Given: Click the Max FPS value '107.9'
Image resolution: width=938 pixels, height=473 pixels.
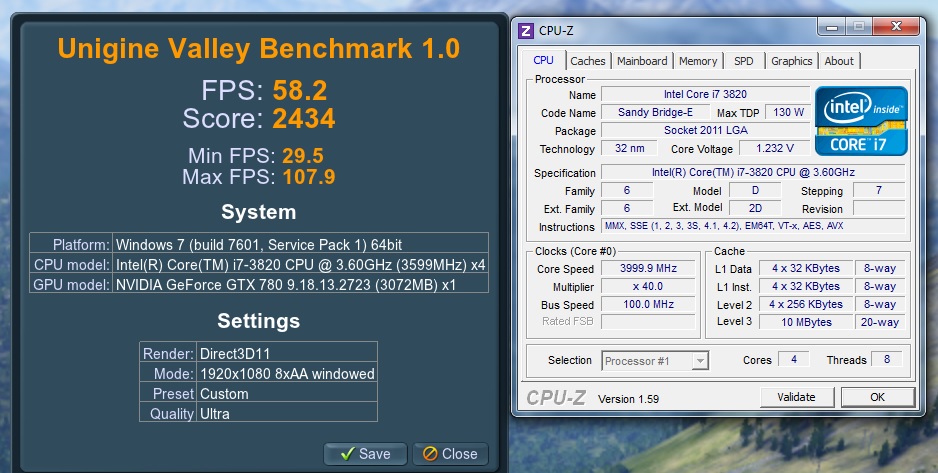Looking at the screenshot, I should (x=309, y=177).
